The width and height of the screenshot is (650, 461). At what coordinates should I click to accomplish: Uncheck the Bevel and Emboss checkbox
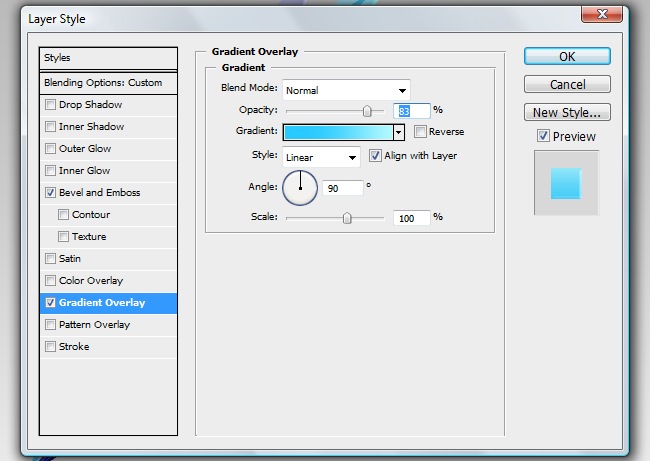point(51,193)
